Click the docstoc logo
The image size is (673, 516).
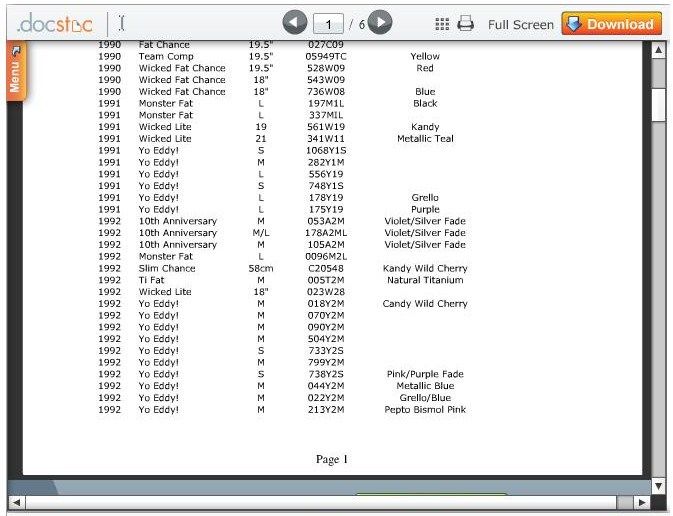tap(55, 23)
